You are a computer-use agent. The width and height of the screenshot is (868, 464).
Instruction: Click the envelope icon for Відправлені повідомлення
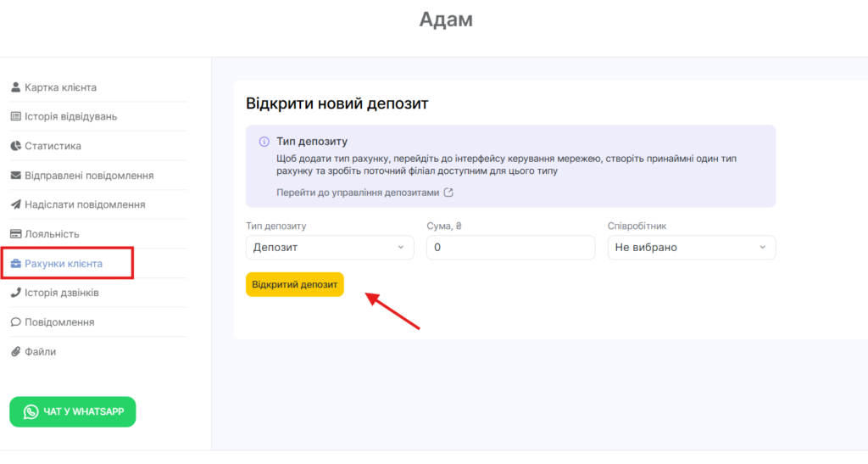pos(15,176)
